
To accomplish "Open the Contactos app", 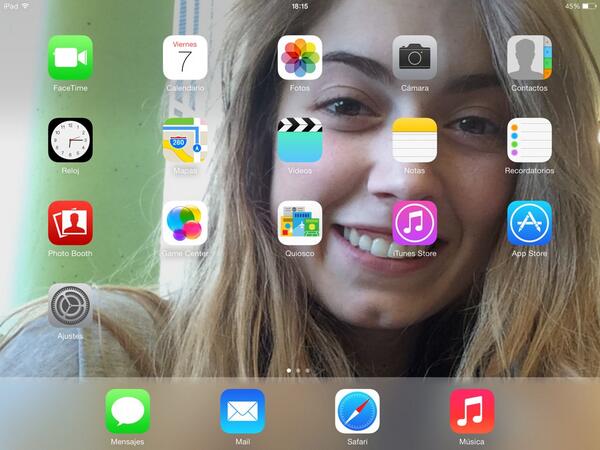I will coord(530,57).
